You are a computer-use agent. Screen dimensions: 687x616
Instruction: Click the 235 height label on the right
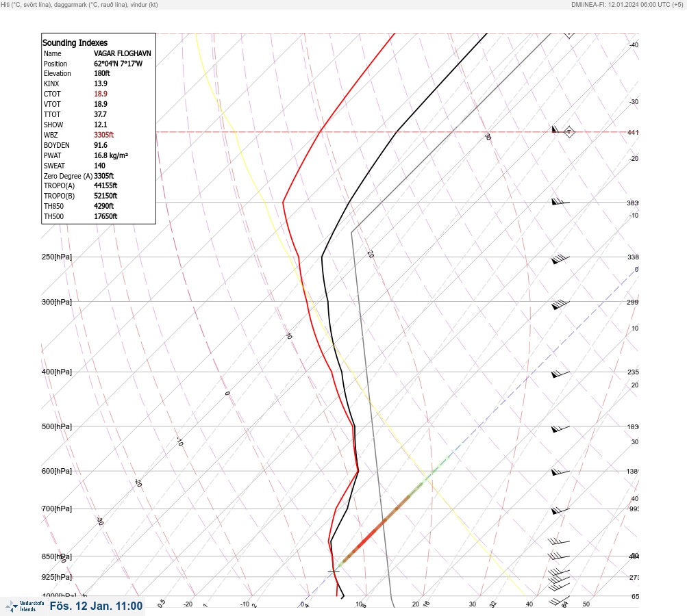tap(633, 372)
